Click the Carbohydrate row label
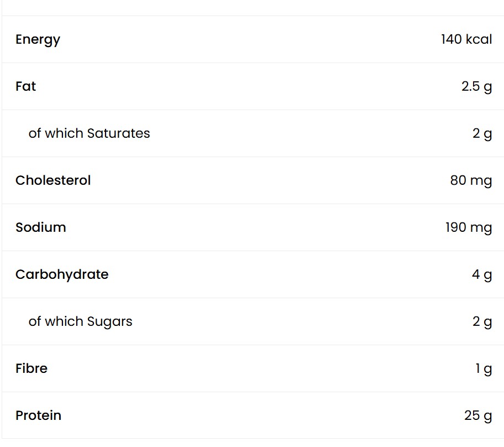 point(62,274)
